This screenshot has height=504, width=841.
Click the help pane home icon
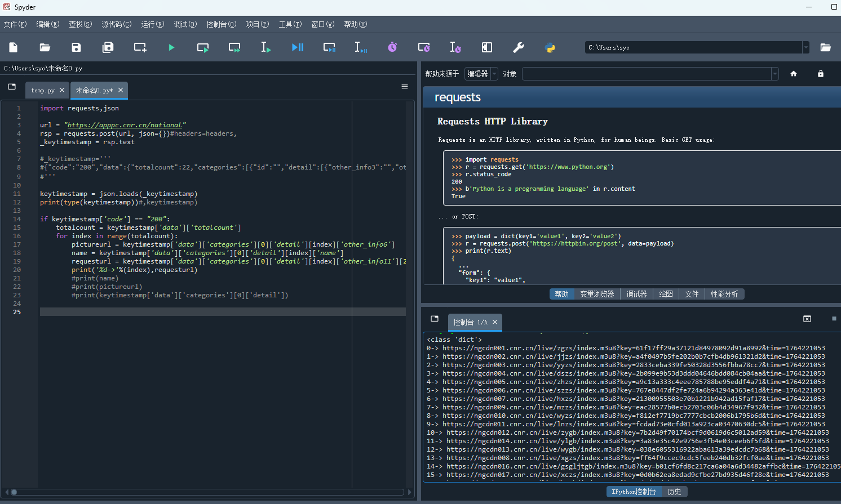click(793, 74)
